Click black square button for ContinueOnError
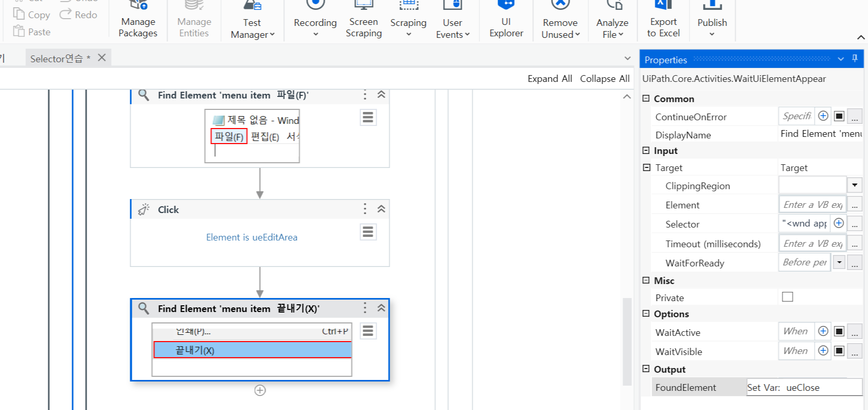This screenshot has width=868, height=410. tap(839, 116)
